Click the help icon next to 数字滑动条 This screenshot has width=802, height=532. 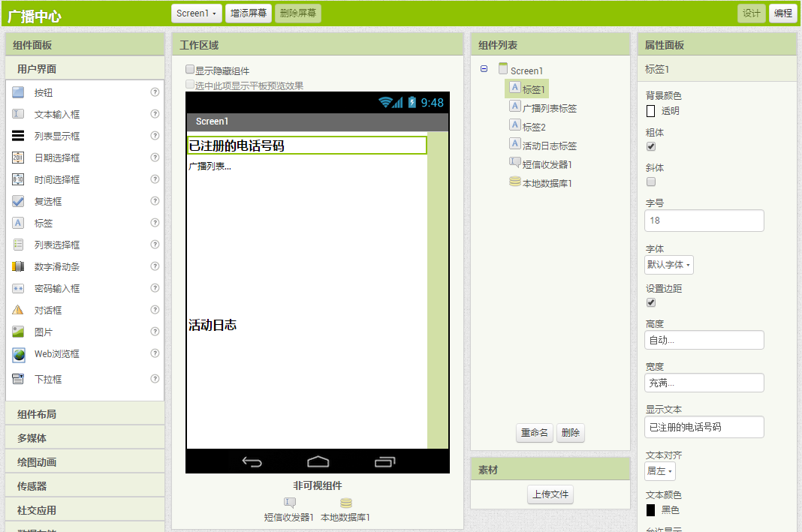pos(155,266)
